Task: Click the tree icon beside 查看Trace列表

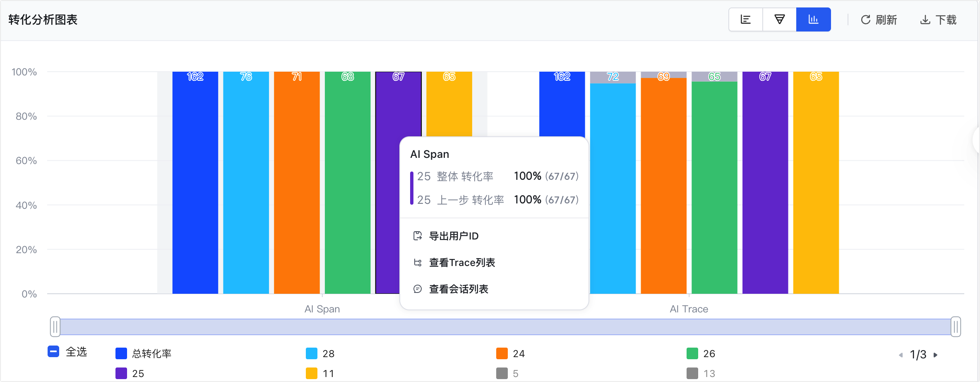Action: [x=418, y=263]
